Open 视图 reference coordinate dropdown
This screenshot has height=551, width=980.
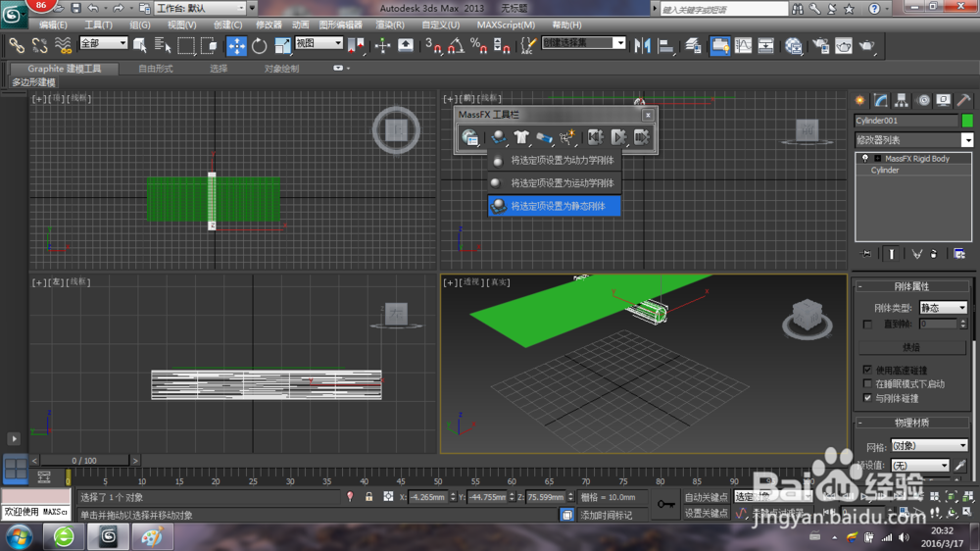(x=318, y=43)
